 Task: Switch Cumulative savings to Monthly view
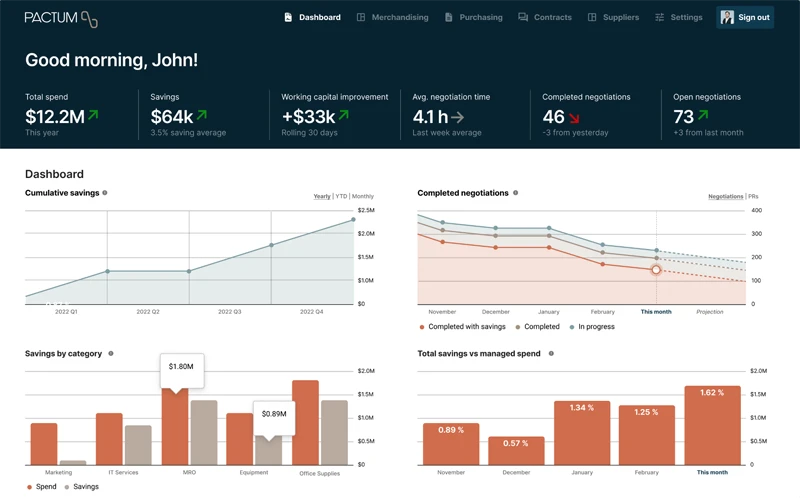(x=363, y=197)
